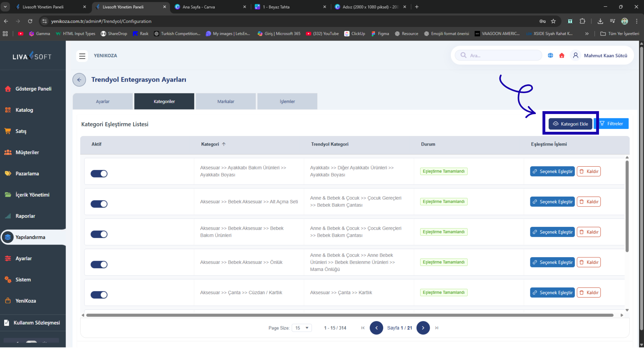The width and height of the screenshot is (644, 348).
Task: Click the Kategori Ekle button
Action: click(x=570, y=124)
